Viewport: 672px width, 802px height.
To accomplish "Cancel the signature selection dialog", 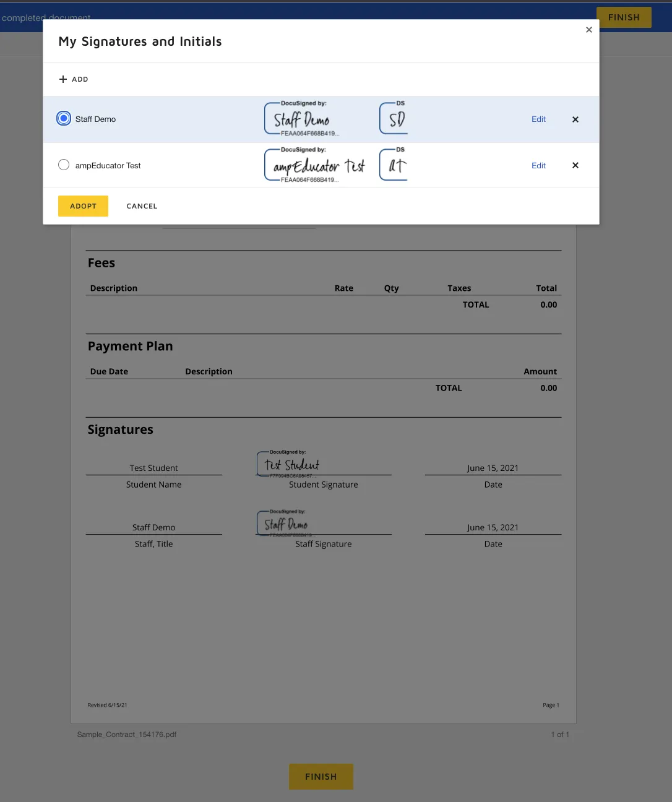I will (x=142, y=206).
